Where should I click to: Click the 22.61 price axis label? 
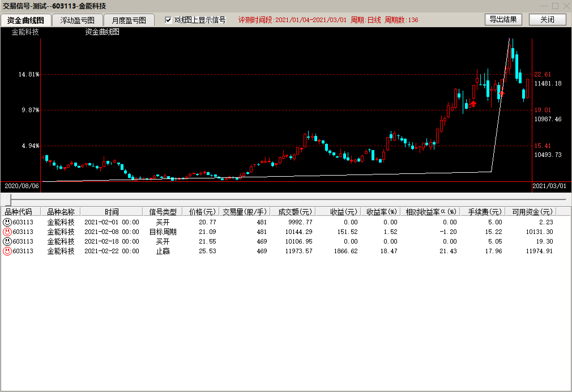pyautogui.click(x=543, y=74)
